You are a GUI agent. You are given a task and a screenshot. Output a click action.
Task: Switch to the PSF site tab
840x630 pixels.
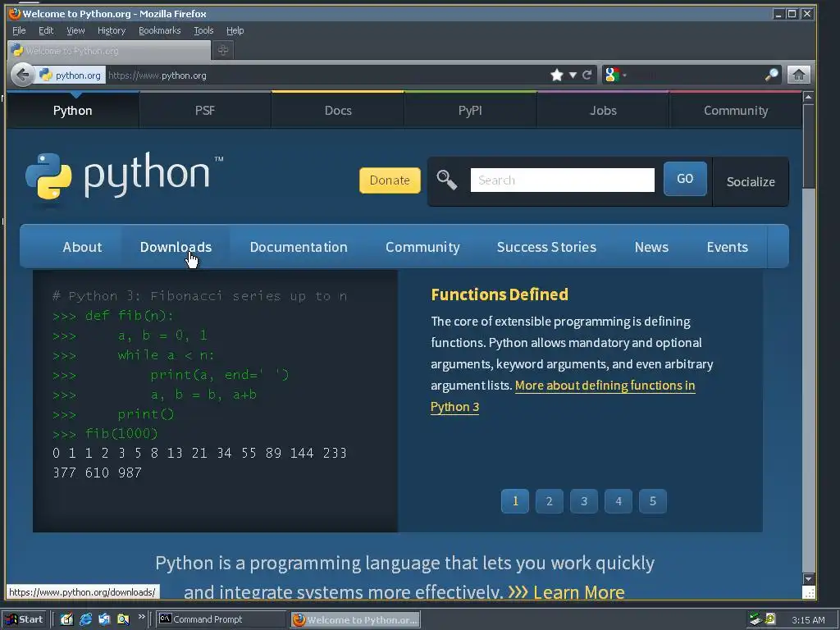click(205, 111)
